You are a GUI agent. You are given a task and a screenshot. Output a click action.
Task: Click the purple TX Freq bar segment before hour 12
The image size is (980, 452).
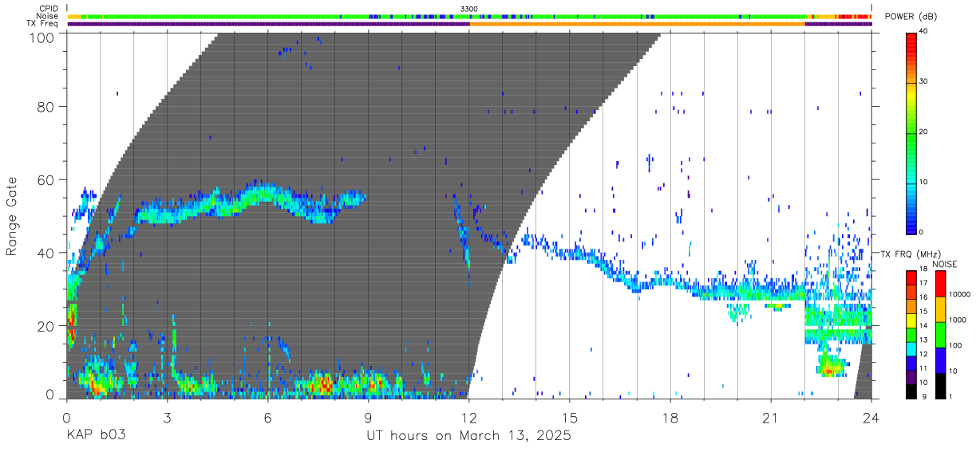[x=268, y=24]
